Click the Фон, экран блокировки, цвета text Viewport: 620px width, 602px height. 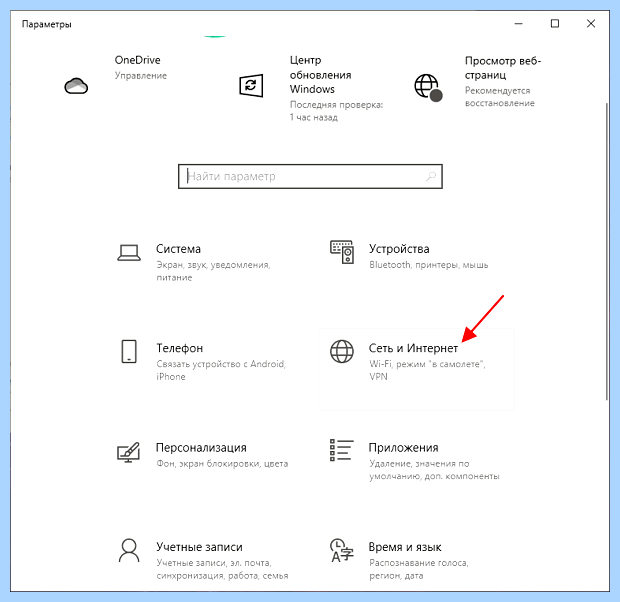(222, 464)
